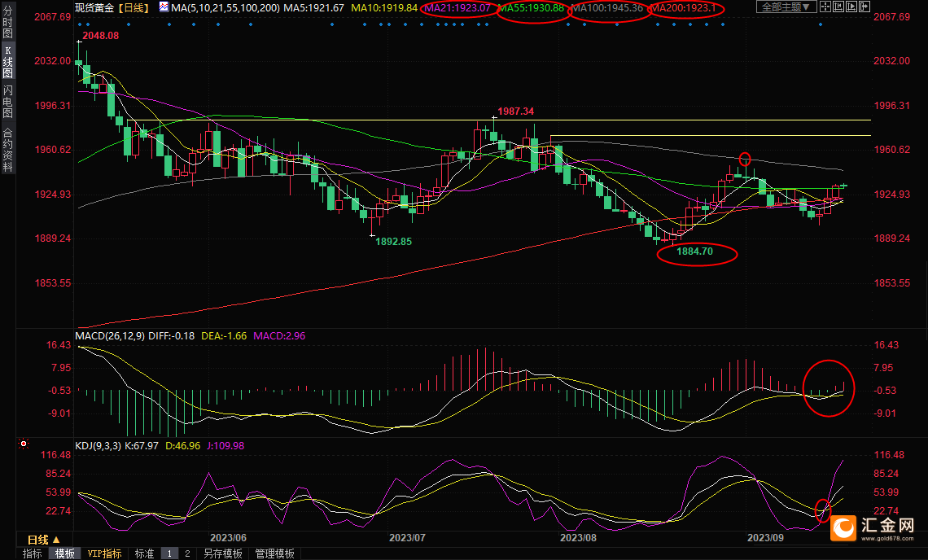Image resolution: width=928 pixels, height=560 pixels.
Task: Click the MA indicator icon before MA(5,10,21...)
Action: [164, 7]
